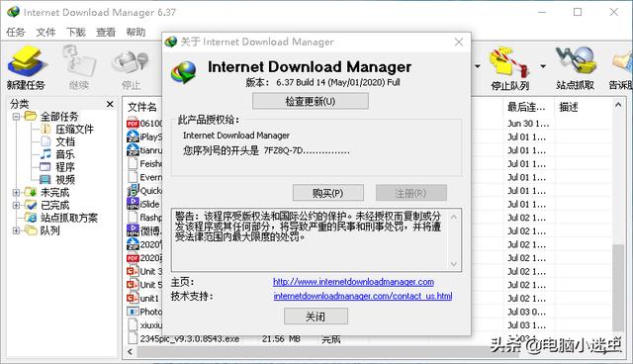633x364 pixels.
Task: Open the 帮助 menu
Action: (x=136, y=32)
